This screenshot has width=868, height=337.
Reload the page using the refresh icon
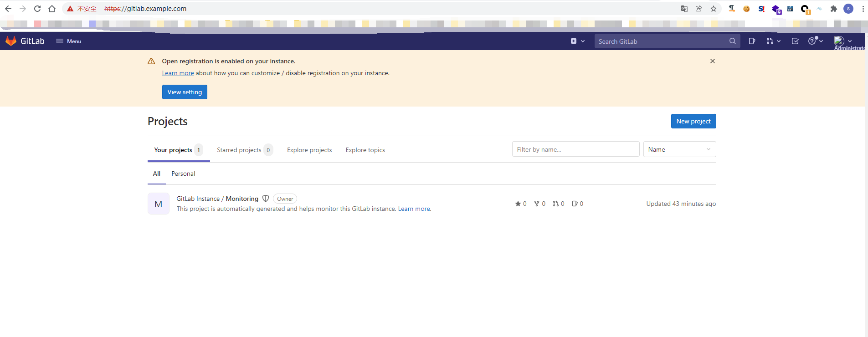click(37, 9)
